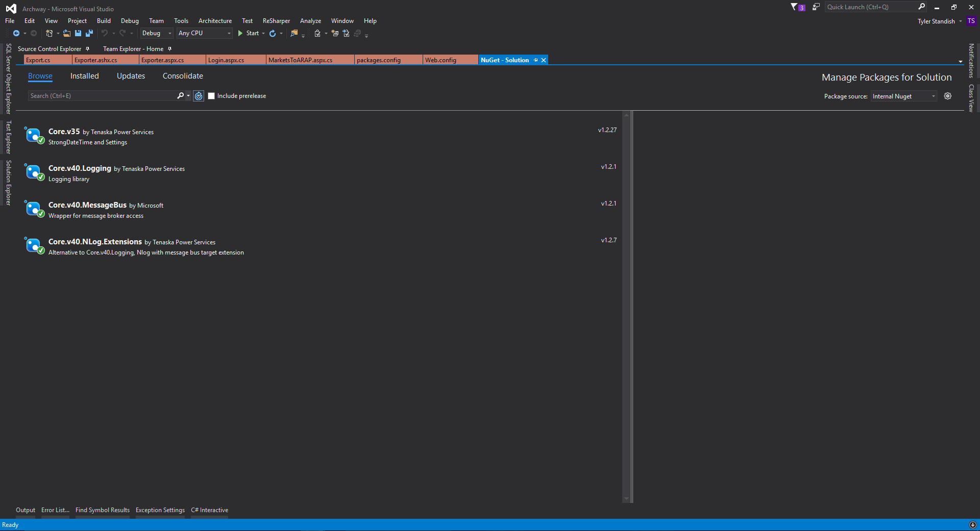Click the Navigate Backward arrow icon

(x=16, y=33)
